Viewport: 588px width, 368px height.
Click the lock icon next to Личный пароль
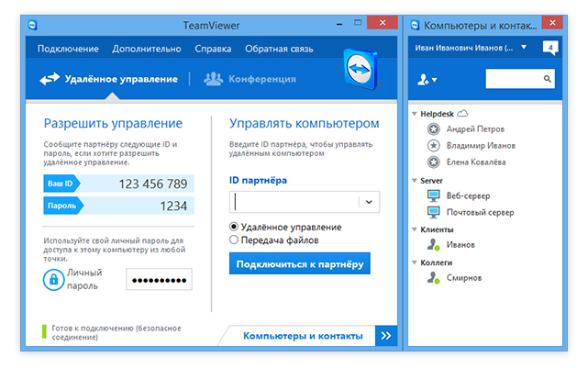[53, 280]
